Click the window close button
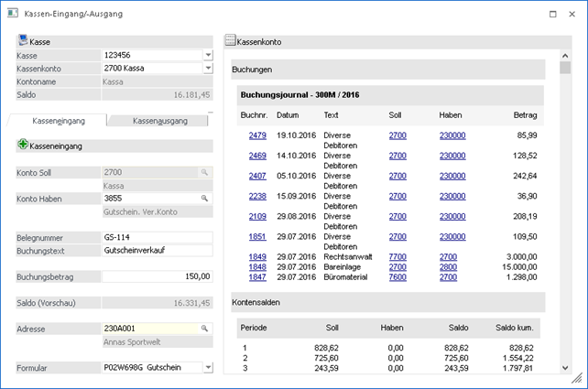The width and height of the screenshot is (588, 389). tap(571, 14)
